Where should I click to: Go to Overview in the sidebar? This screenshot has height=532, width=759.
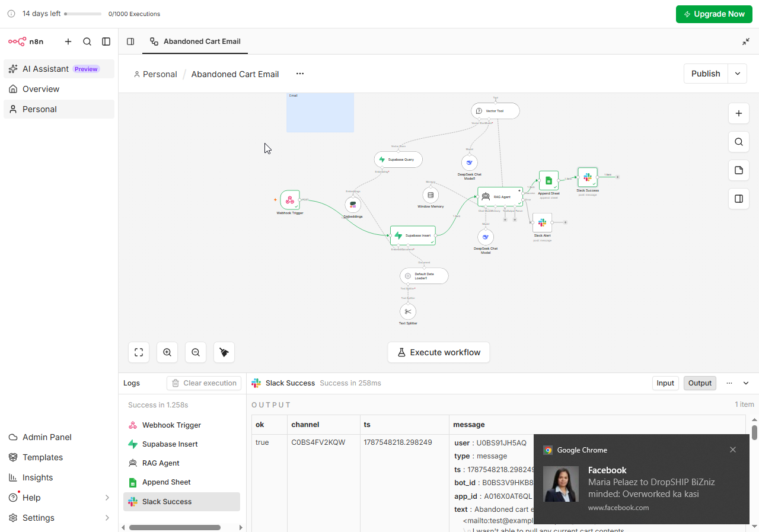point(59,89)
